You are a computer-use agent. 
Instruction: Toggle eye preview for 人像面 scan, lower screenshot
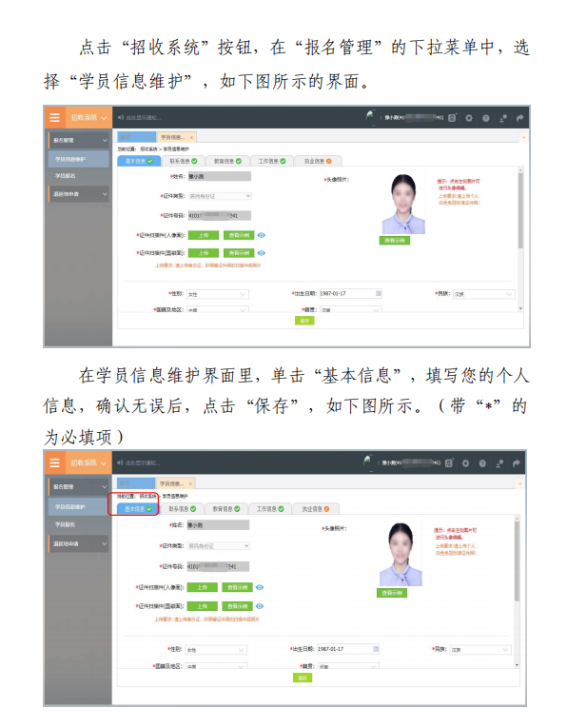point(260,587)
